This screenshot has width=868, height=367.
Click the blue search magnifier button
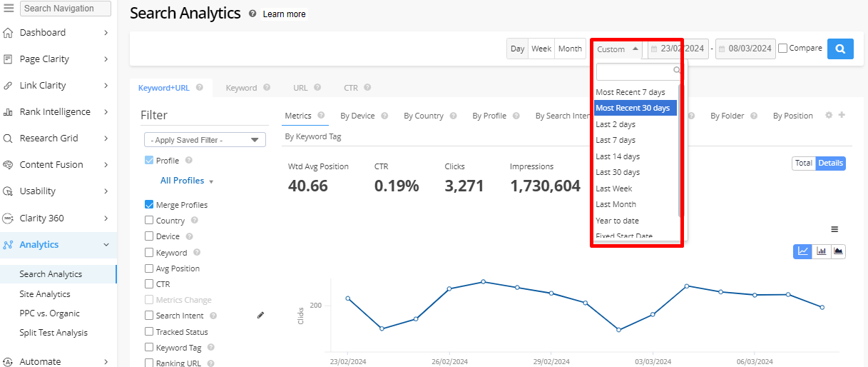tap(840, 49)
